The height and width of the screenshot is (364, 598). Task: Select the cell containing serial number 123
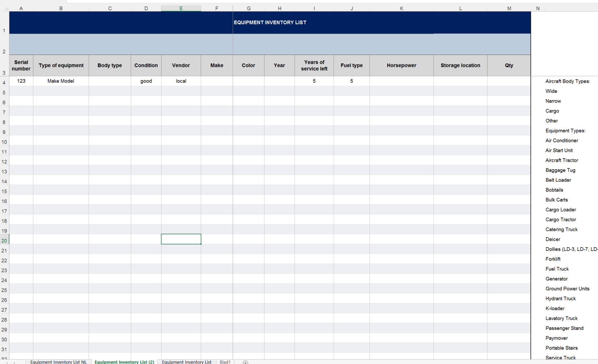[21, 81]
